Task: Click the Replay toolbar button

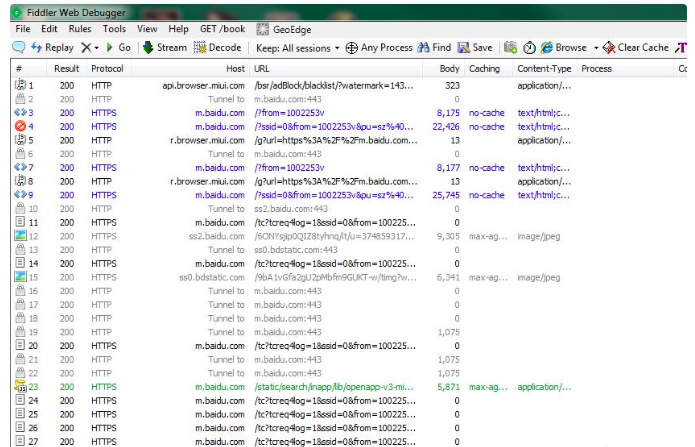Action: (x=52, y=47)
